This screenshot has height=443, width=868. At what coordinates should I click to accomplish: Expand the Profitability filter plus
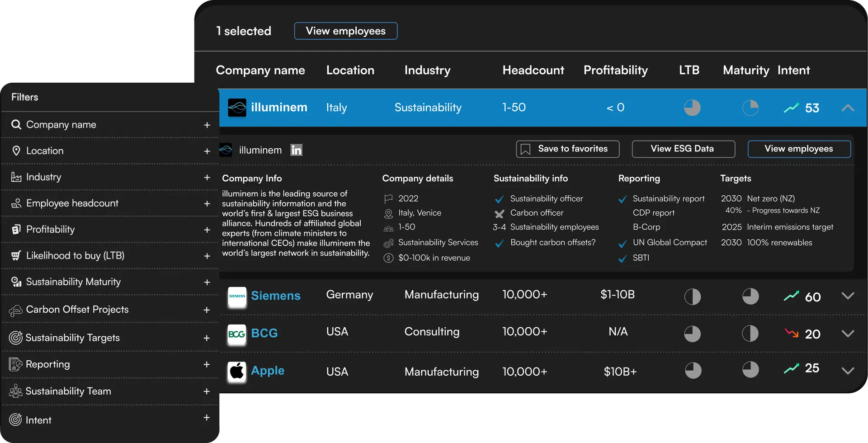coord(207,230)
